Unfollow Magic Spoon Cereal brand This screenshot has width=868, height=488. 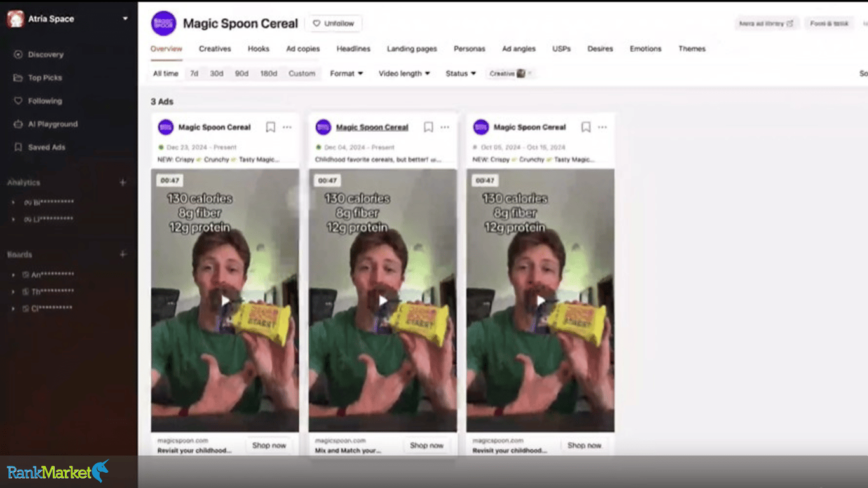(334, 24)
